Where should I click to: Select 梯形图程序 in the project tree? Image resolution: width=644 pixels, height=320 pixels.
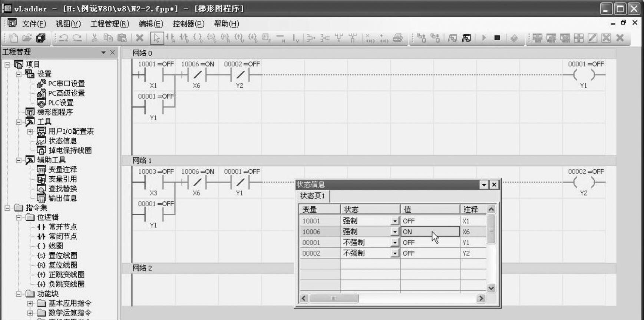coord(55,112)
